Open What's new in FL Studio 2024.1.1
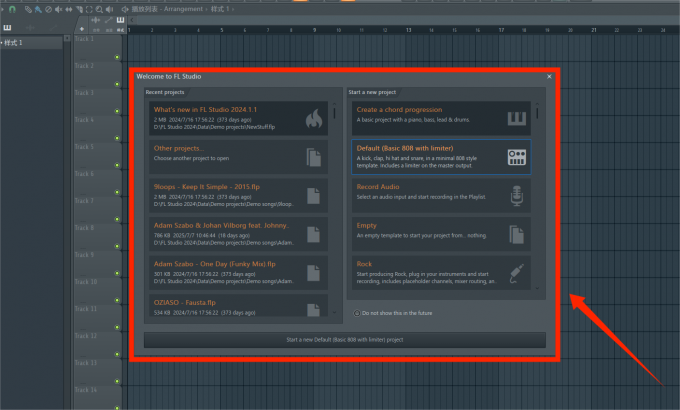Viewport: 680px width, 410px height. [239, 118]
